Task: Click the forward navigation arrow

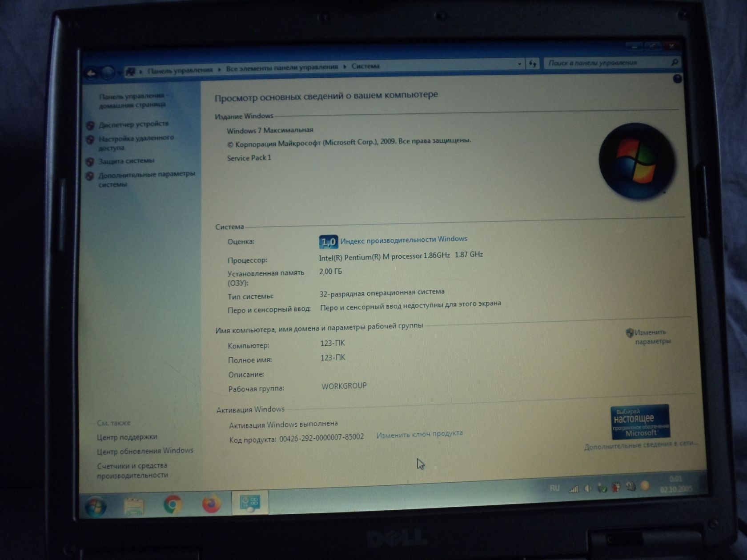Action: point(107,72)
